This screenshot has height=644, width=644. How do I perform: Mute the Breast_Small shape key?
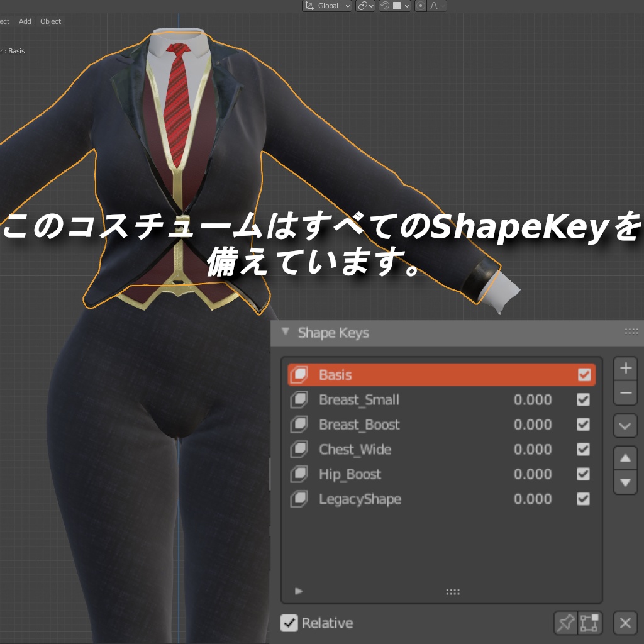pyautogui.click(x=583, y=399)
